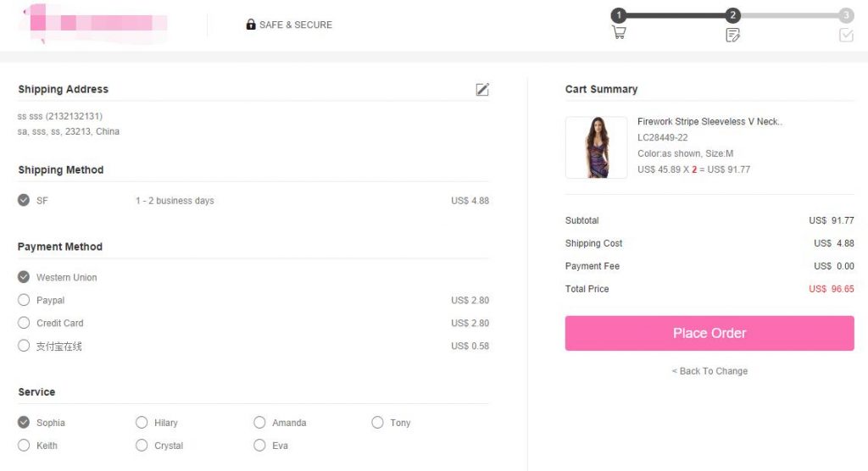
Task: Open the Firework Stripe Sleeveless product title
Action: [x=709, y=122]
